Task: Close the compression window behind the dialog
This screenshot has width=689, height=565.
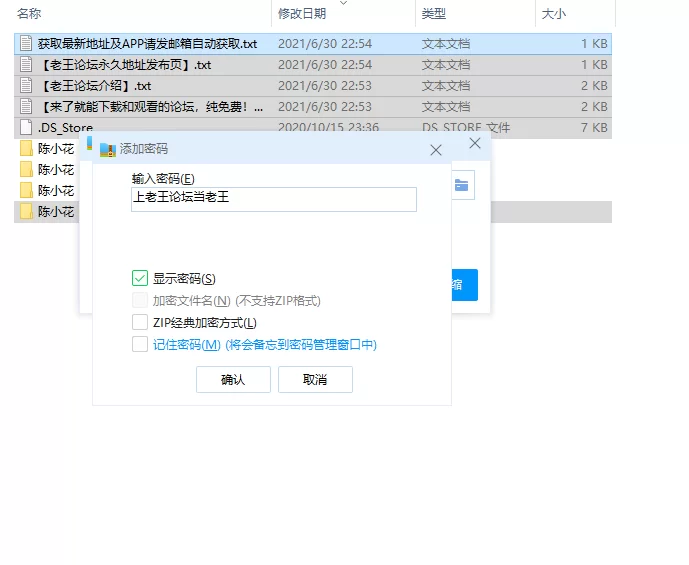Action: point(475,143)
